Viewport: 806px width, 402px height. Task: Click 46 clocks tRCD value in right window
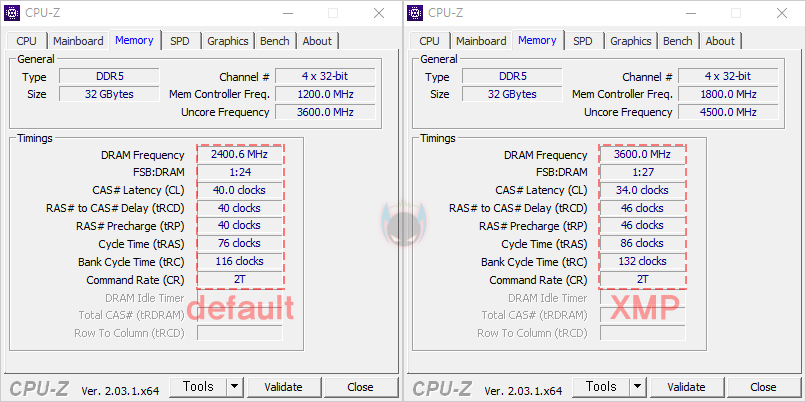(643, 208)
